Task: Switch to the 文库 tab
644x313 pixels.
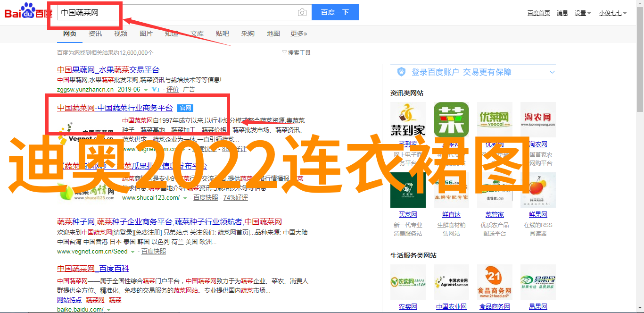Action: (197, 34)
